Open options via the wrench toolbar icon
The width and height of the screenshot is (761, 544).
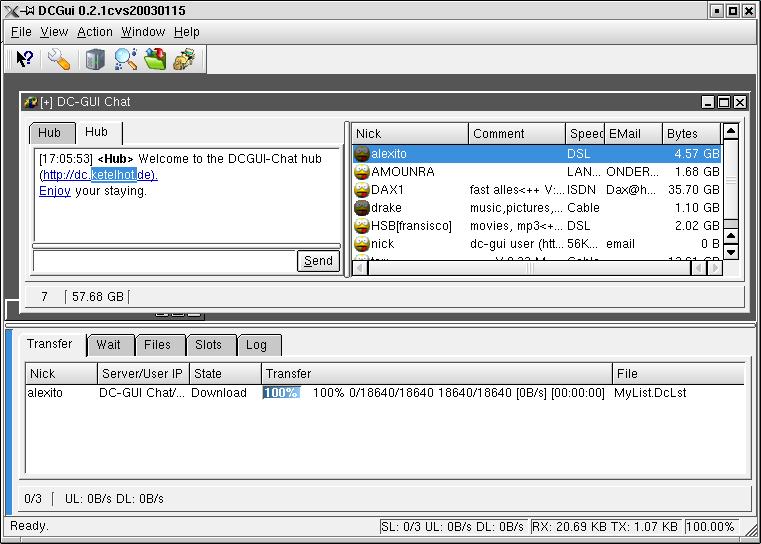point(59,60)
